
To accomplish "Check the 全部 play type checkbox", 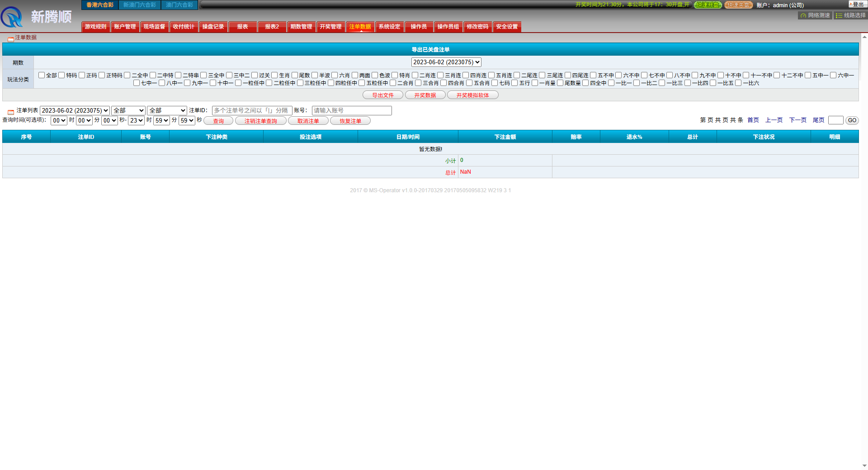I will pyautogui.click(x=42, y=75).
